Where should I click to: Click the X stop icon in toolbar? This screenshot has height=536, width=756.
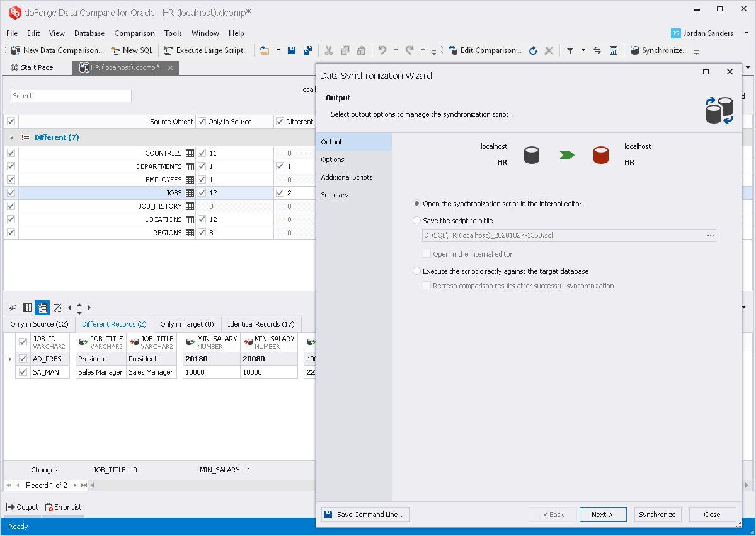[x=549, y=50]
